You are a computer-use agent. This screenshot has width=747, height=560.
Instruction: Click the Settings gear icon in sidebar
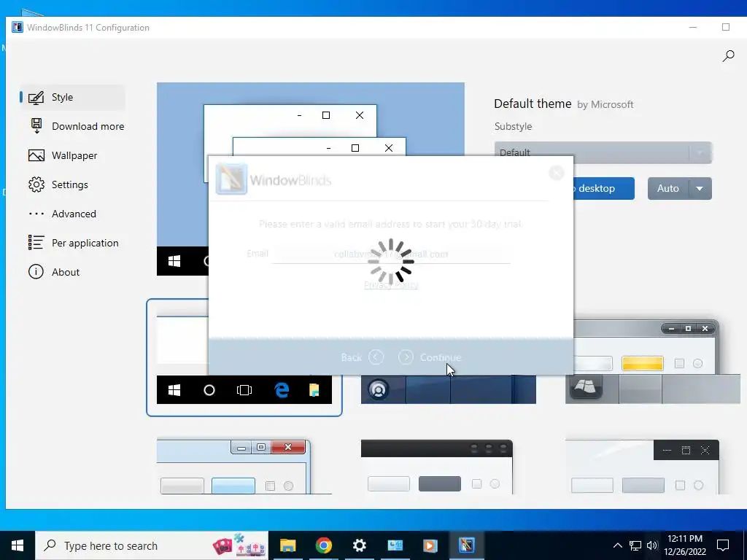[x=36, y=184]
